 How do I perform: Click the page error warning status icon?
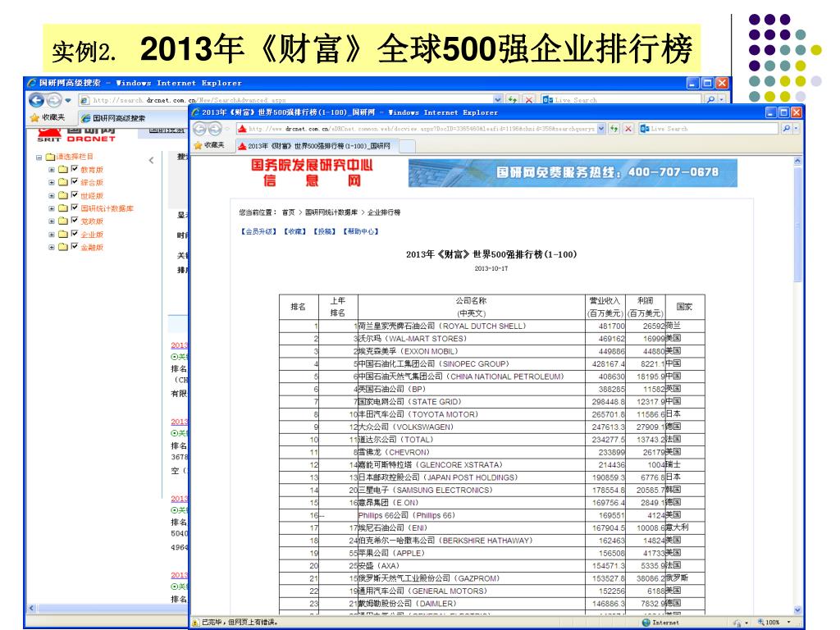point(197,623)
